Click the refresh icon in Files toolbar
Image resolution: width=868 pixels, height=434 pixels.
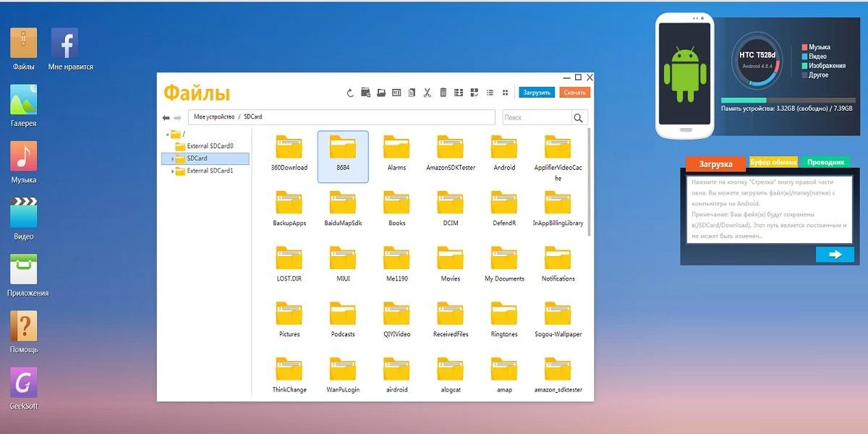(x=350, y=93)
